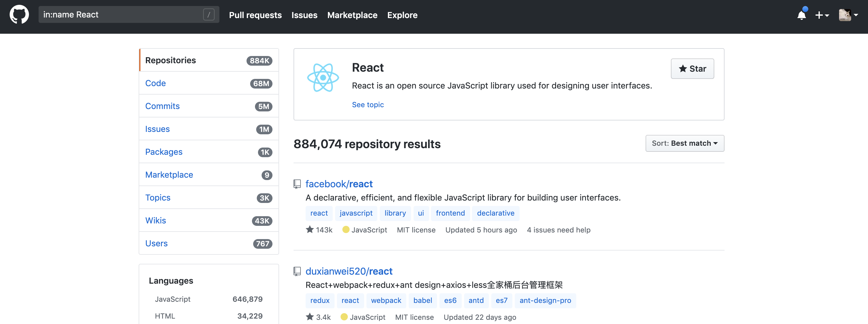Viewport: 868px width, 324px height.
Task: Select the Packages results filter
Action: [209, 152]
